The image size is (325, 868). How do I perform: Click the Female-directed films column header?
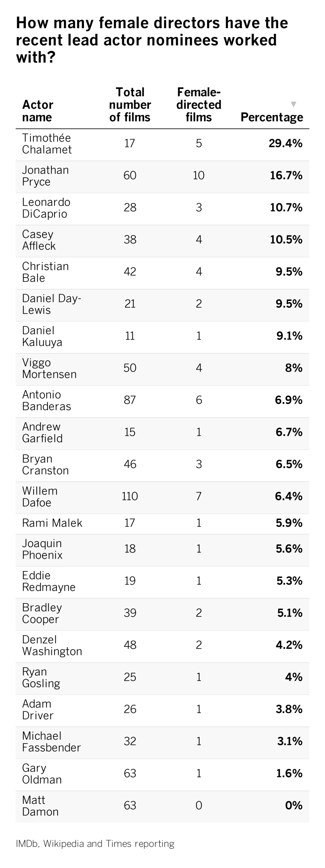coord(199,105)
